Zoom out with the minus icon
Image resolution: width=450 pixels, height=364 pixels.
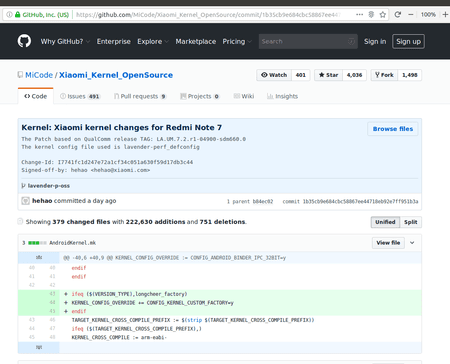411,15
